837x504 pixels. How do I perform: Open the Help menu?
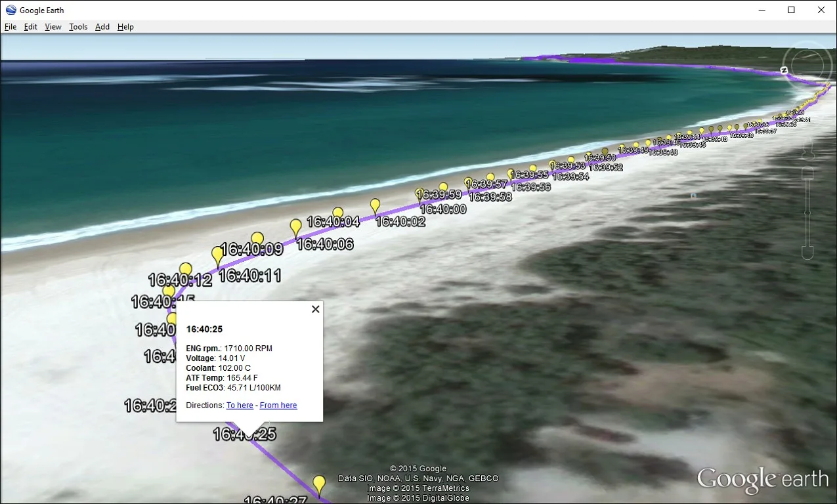pyautogui.click(x=125, y=27)
